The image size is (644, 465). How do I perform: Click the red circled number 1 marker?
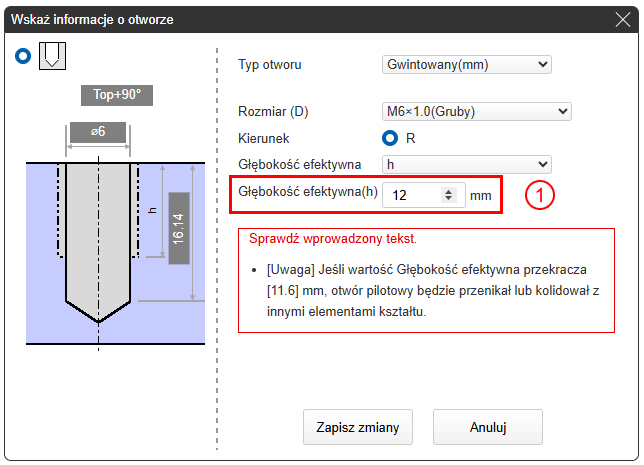click(539, 196)
